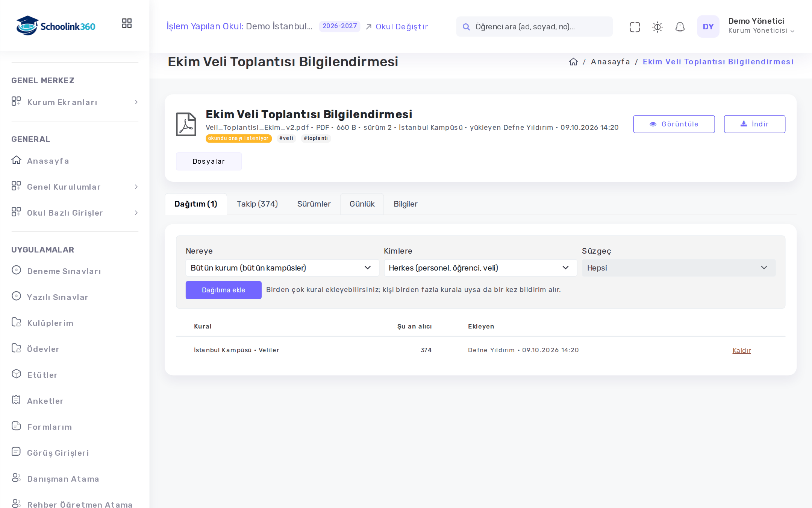Click Anasayfa in the breadcrumb
This screenshot has width=812, height=508.
click(x=610, y=62)
